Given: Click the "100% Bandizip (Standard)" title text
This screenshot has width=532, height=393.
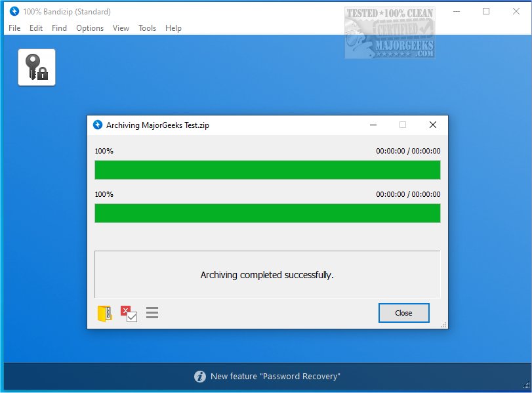Looking at the screenshot, I should pos(67,12).
